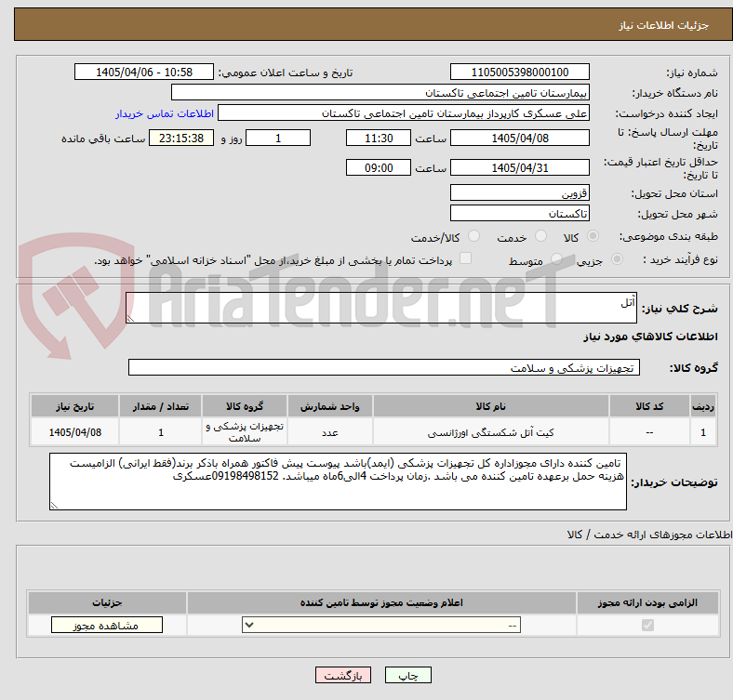Toggle the الزامی بودن ارائه مجوز checkbox
The width and height of the screenshot is (733, 700).
(x=647, y=625)
